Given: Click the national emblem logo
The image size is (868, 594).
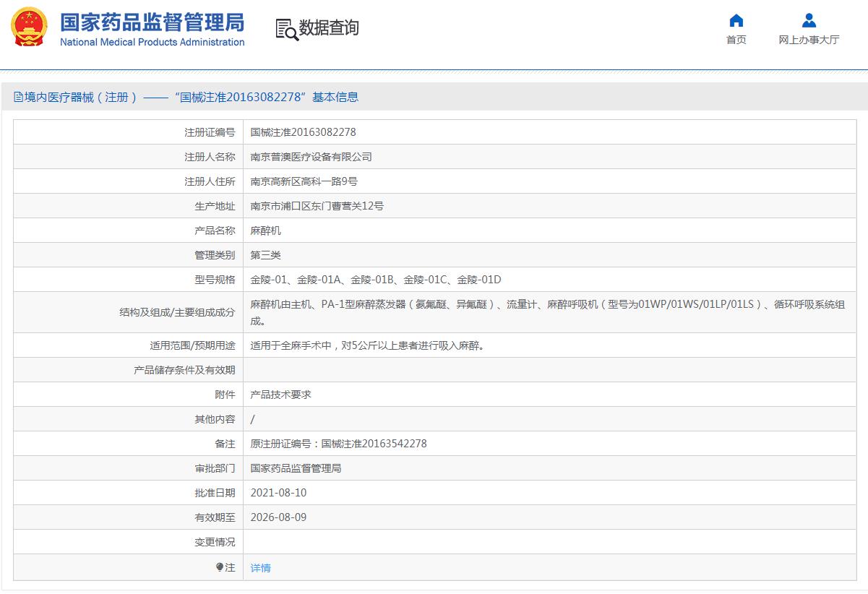Looking at the screenshot, I should (28, 27).
